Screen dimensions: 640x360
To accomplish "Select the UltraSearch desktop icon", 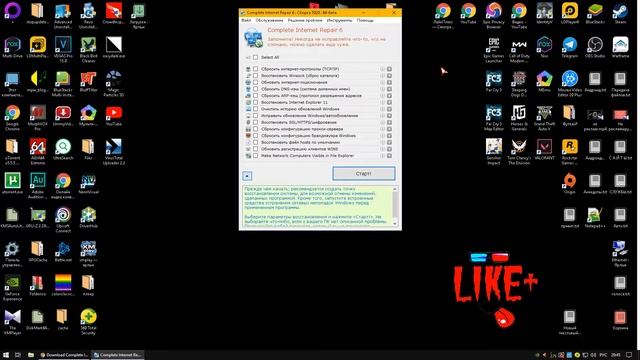I will click(63, 149).
